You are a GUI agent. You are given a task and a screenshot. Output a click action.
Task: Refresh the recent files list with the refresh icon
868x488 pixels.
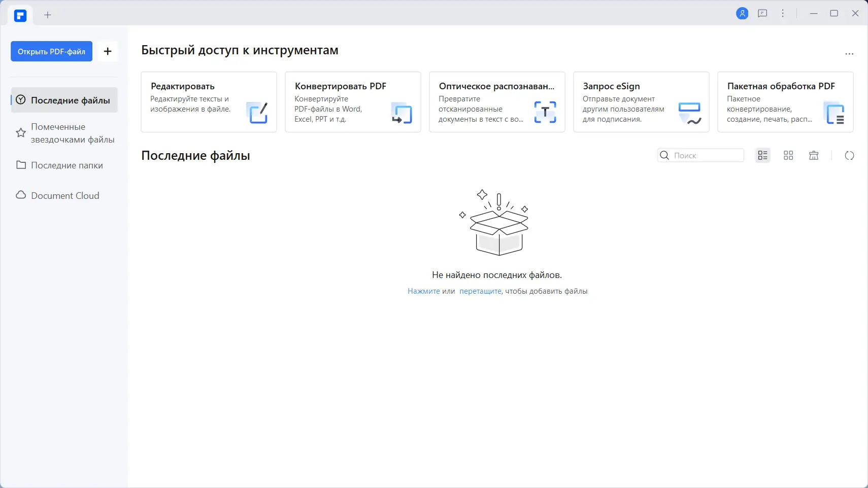[849, 155]
